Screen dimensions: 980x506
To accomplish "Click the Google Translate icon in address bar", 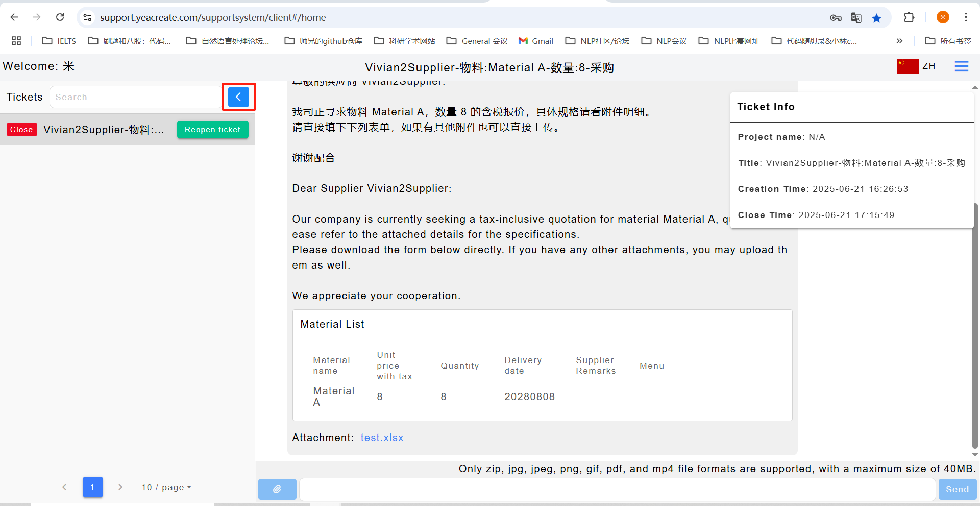I will coord(856,18).
